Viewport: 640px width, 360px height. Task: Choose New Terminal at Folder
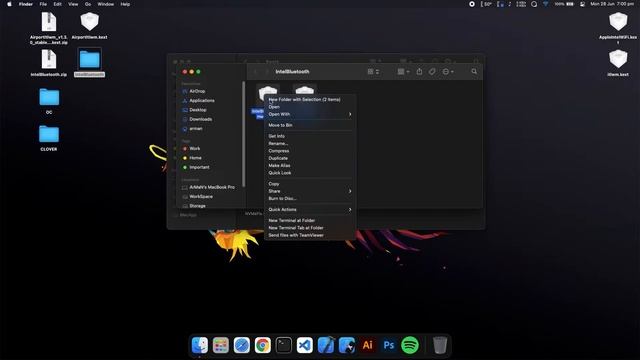310,220
